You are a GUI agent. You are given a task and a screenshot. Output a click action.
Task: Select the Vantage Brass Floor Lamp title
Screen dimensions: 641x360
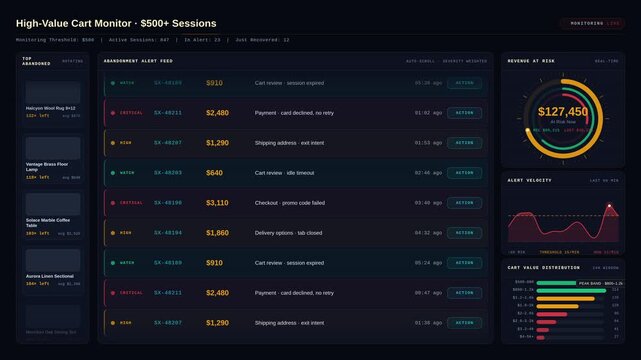click(x=47, y=167)
